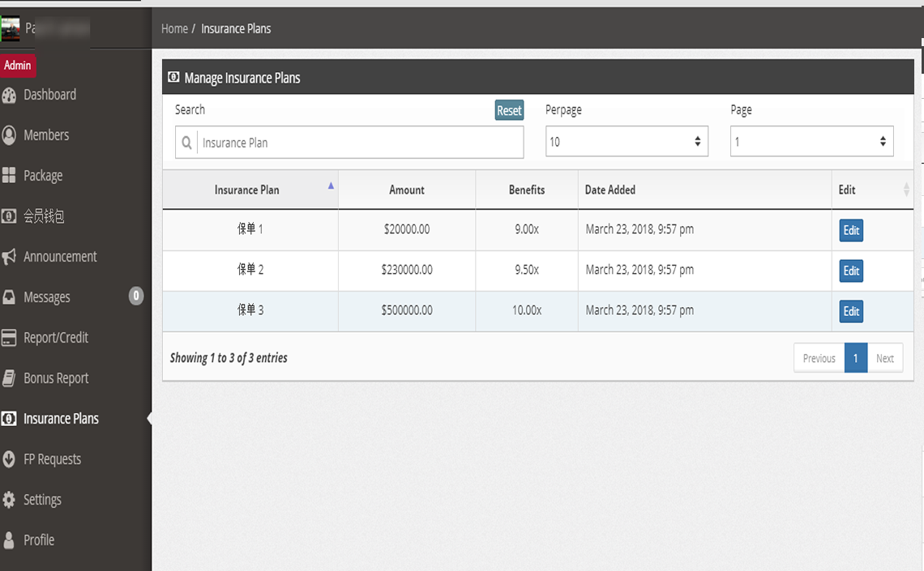
Task: Open the Perpage dropdown showing 10
Action: pyautogui.click(x=627, y=141)
